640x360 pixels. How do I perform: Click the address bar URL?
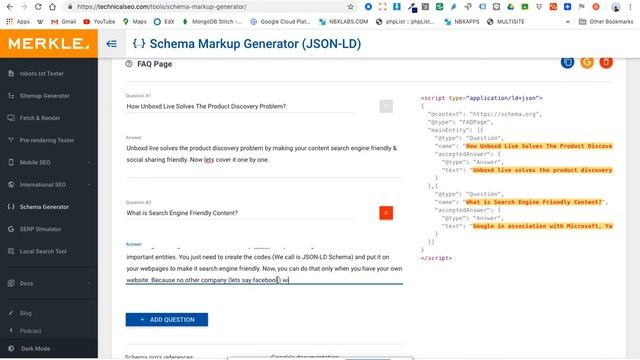point(162,7)
